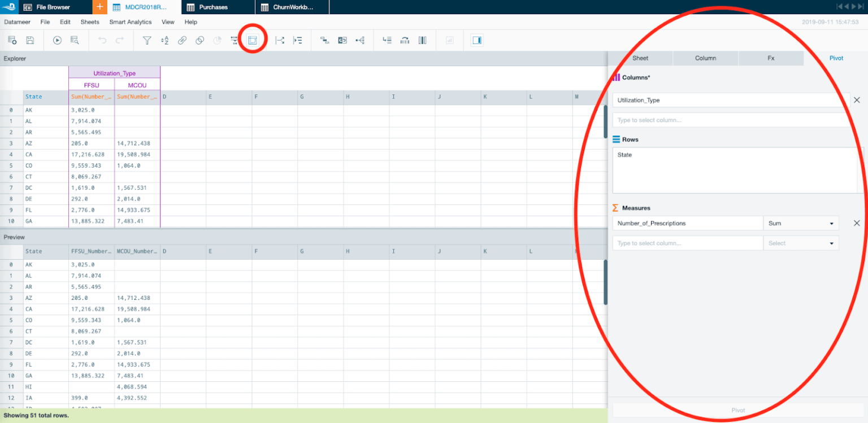The height and width of the screenshot is (423, 868).
Task: Open the Smart Analytics menu
Action: [131, 22]
